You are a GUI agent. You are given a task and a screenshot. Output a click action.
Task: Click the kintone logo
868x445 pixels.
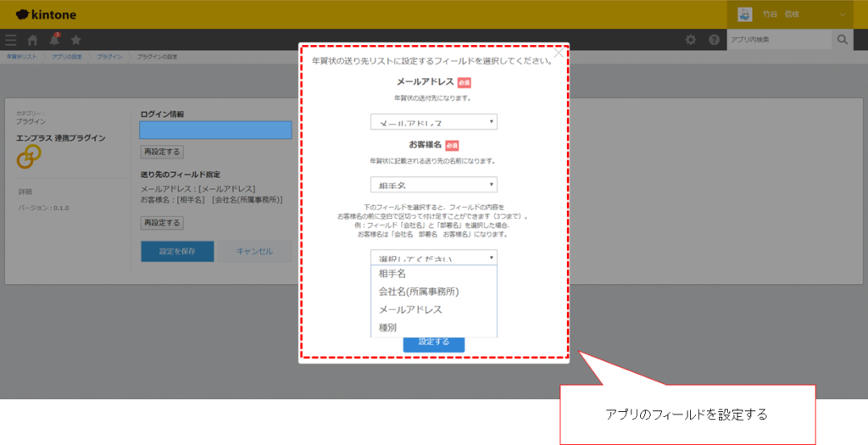click(x=47, y=14)
